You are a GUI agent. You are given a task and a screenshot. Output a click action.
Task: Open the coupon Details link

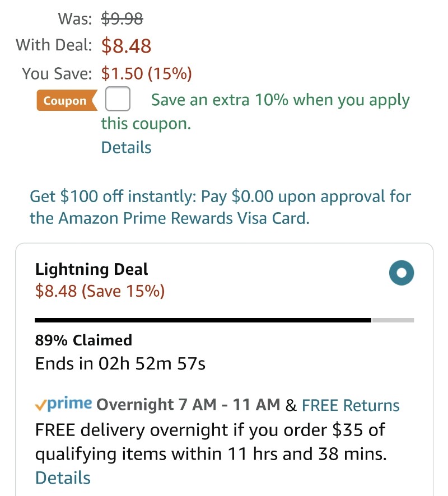click(126, 147)
